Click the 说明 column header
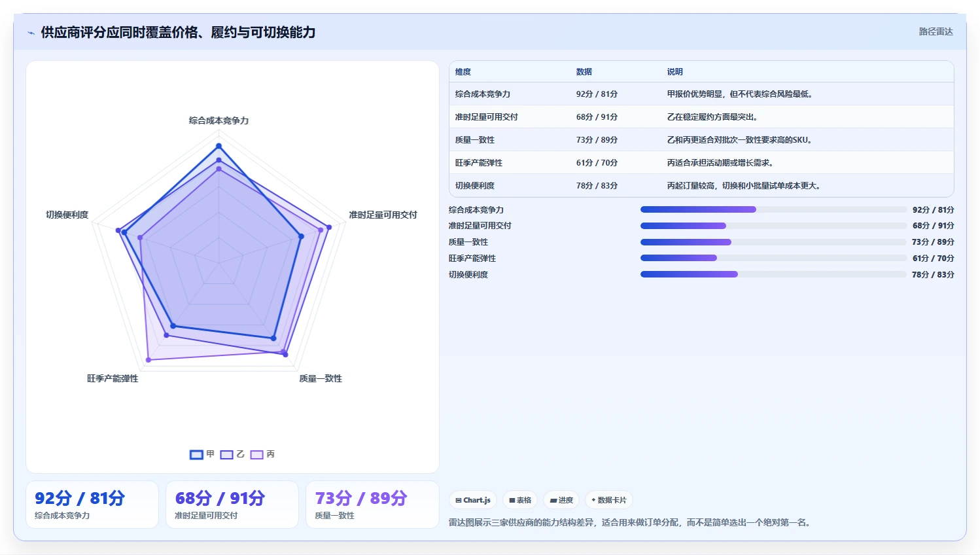 (x=675, y=72)
